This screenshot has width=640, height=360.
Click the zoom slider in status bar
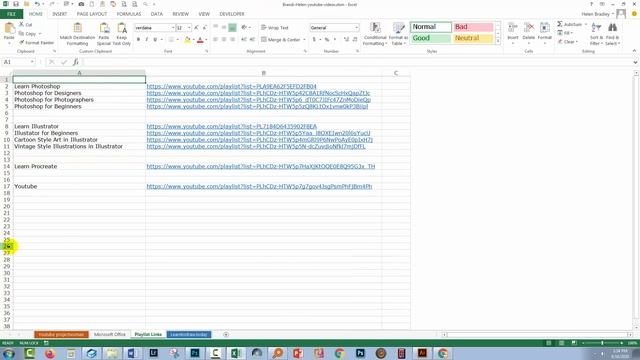click(x=602, y=343)
